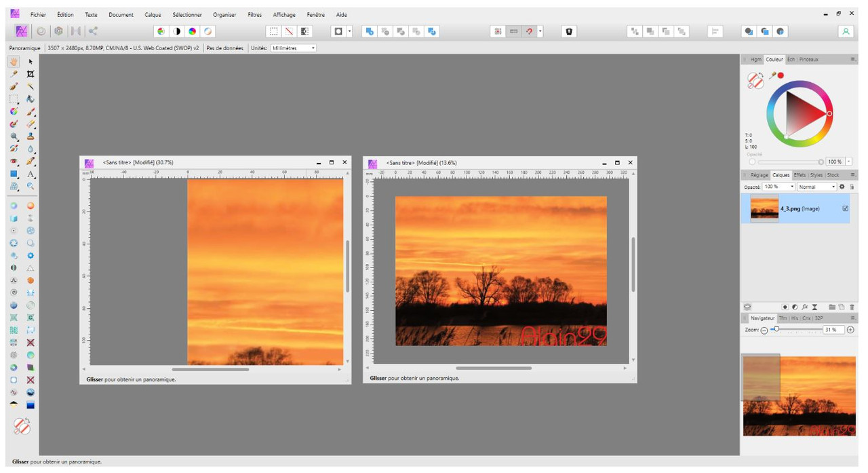
Task: Open the Calques panel options menu
Action: [x=852, y=175]
